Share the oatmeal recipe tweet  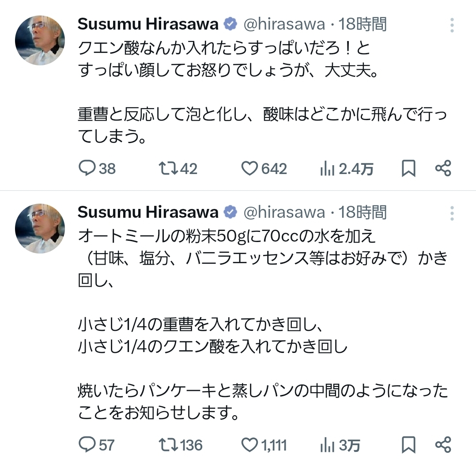(443, 445)
